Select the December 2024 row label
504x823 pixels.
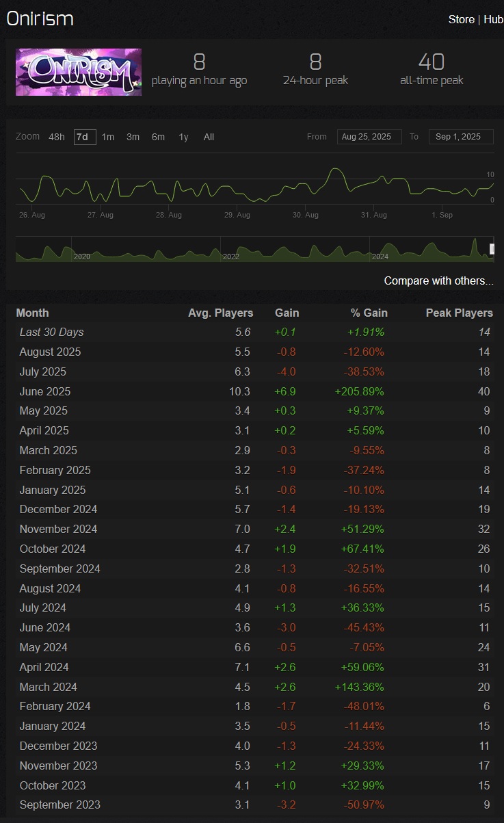(58, 509)
